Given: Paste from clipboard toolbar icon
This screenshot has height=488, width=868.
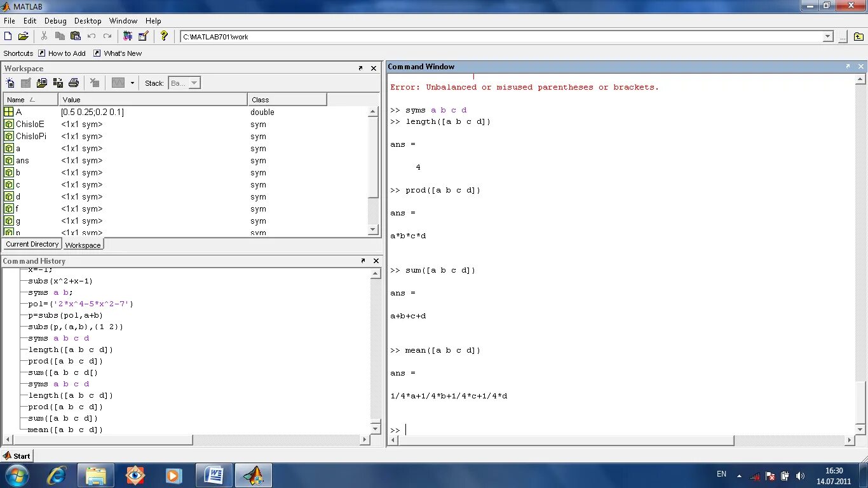Looking at the screenshot, I should pos(76,36).
